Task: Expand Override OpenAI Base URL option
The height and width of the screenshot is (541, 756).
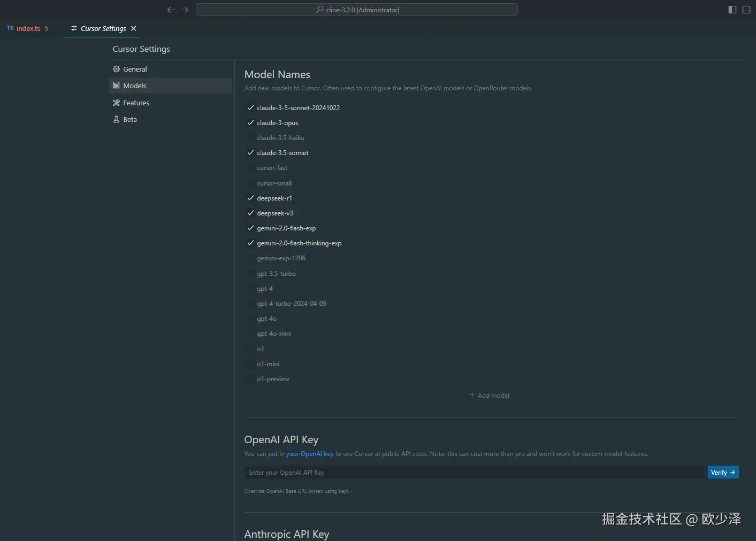Action: [x=299, y=491]
